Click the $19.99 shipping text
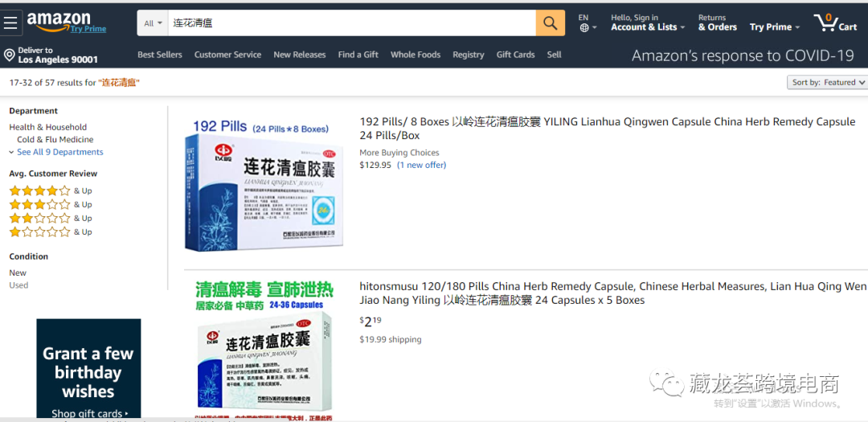The width and height of the screenshot is (868, 422). tap(391, 339)
